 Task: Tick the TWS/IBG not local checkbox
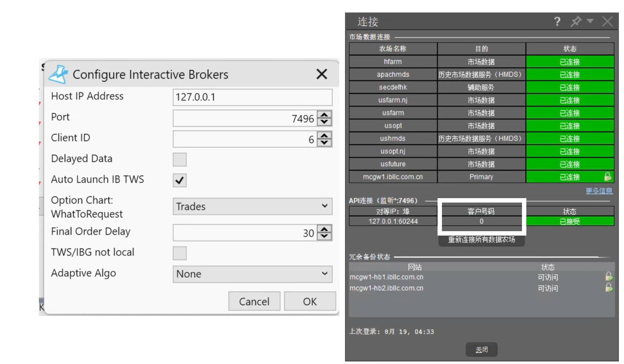coord(180,253)
